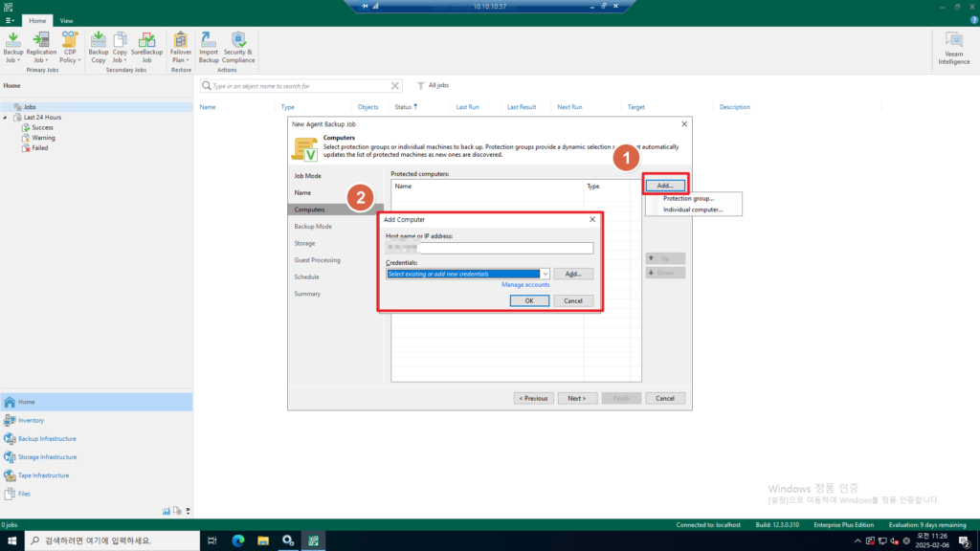Screen dimensions: 980x551
Task: Open the Manage accounts link
Action: point(525,285)
